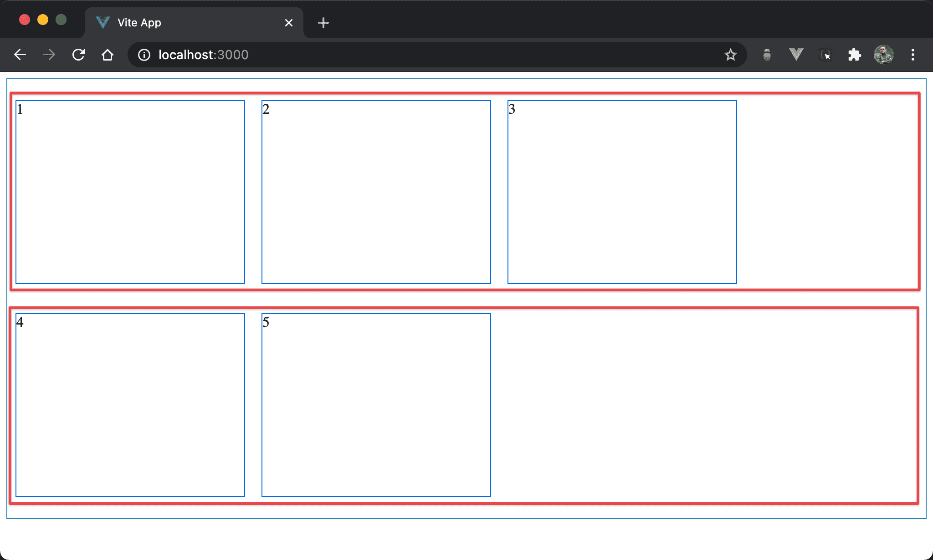The image size is (933, 560).
Task: Click the grey bug extension icon
Action: tap(767, 55)
